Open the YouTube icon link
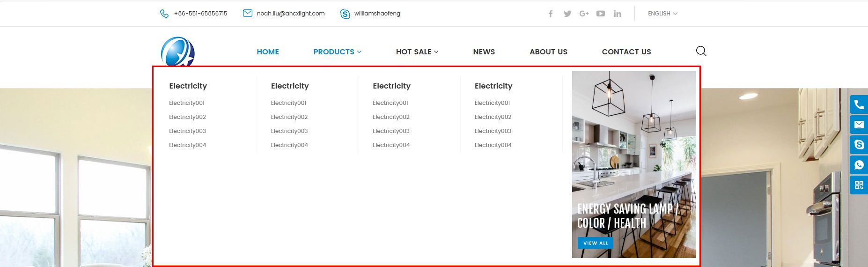 tap(601, 14)
